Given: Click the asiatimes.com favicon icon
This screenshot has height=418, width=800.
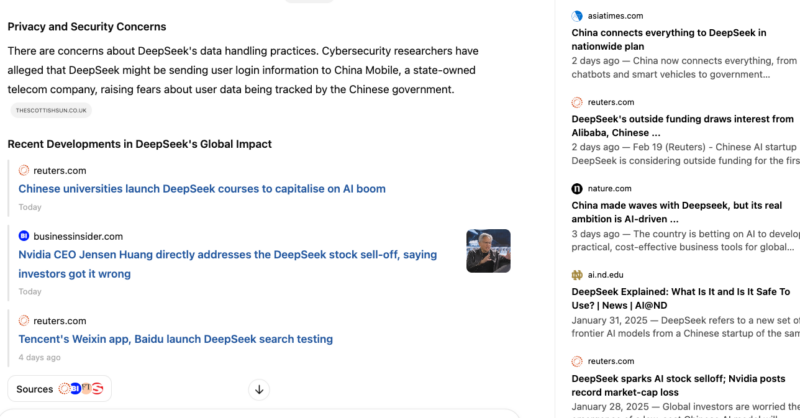Looking at the screenshot, I should click(577, 16).
